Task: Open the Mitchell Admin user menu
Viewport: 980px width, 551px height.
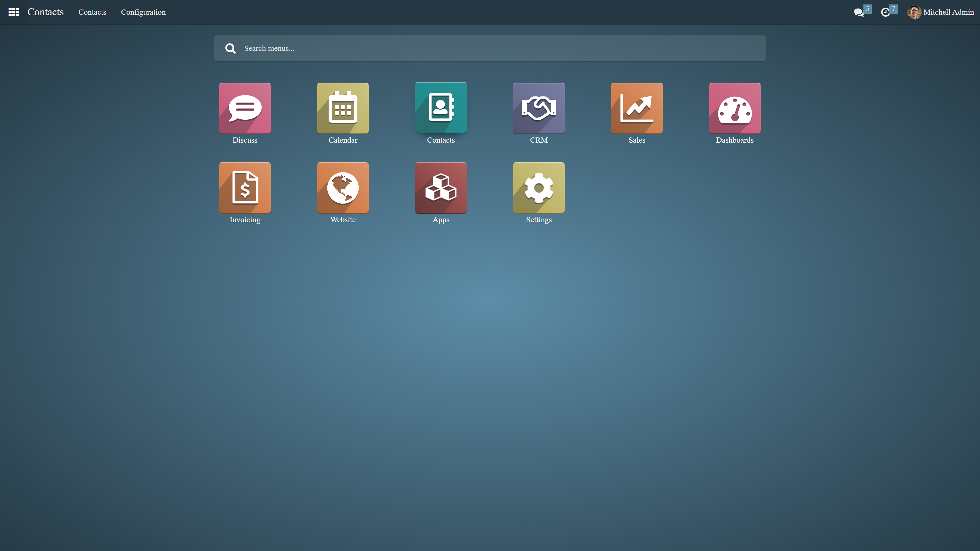Action: (x=948, y=12)
